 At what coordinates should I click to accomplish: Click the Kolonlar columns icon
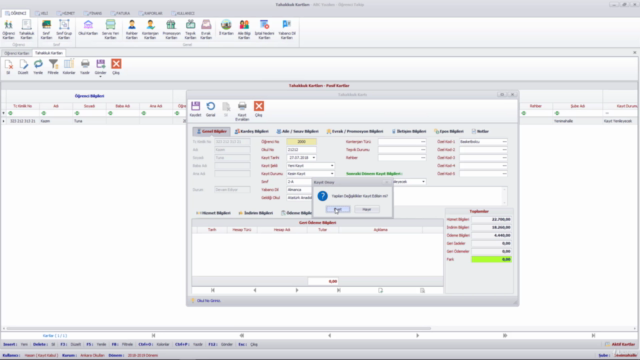(69, 67)
